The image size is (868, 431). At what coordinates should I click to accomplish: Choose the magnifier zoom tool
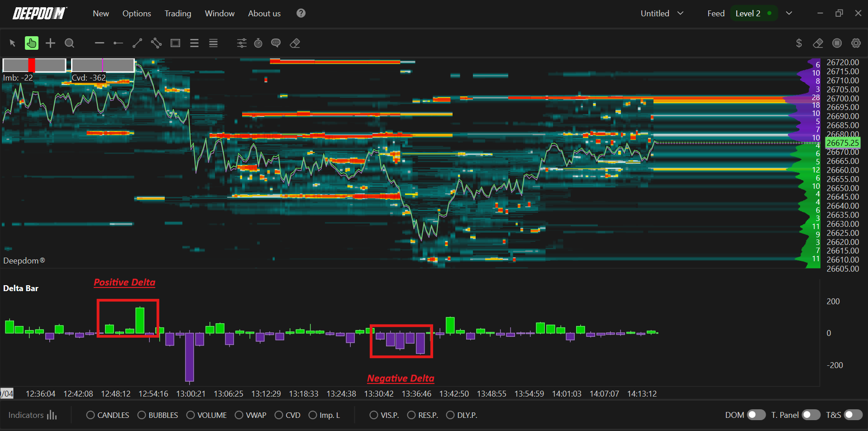69,43
